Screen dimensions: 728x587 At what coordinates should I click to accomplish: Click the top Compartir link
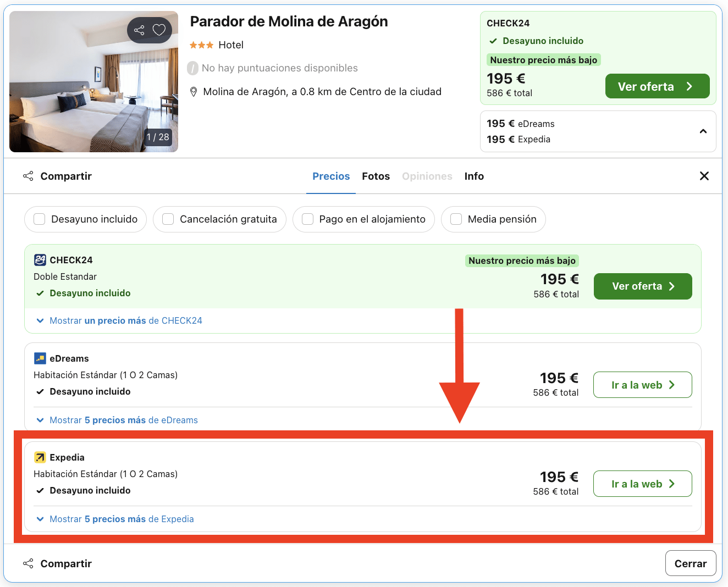pos(66,176)
